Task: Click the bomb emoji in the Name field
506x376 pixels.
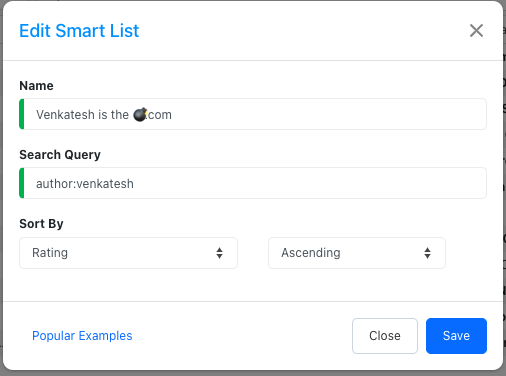Action: click(140, 114)
